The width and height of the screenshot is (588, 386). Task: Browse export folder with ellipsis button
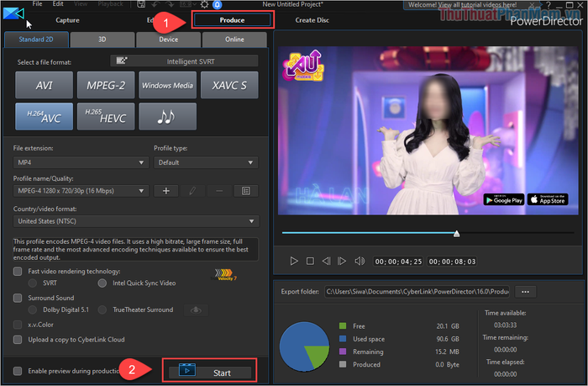(x=525, y=292)
